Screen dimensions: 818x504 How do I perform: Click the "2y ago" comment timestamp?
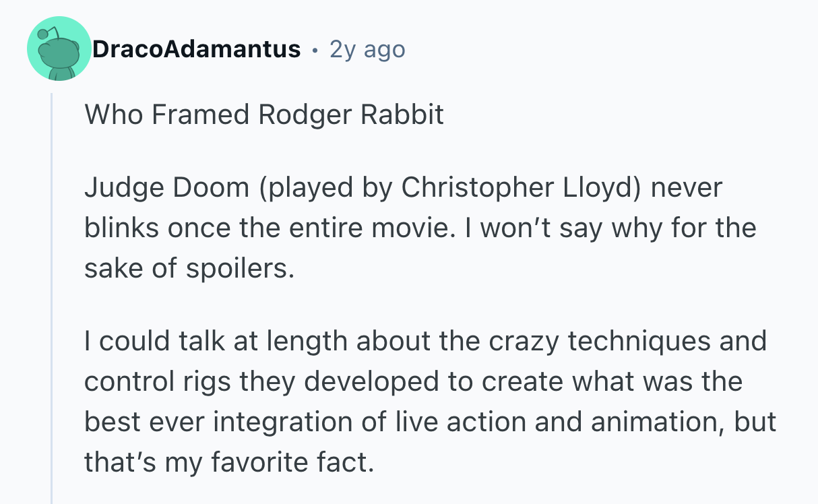(367, 49)
